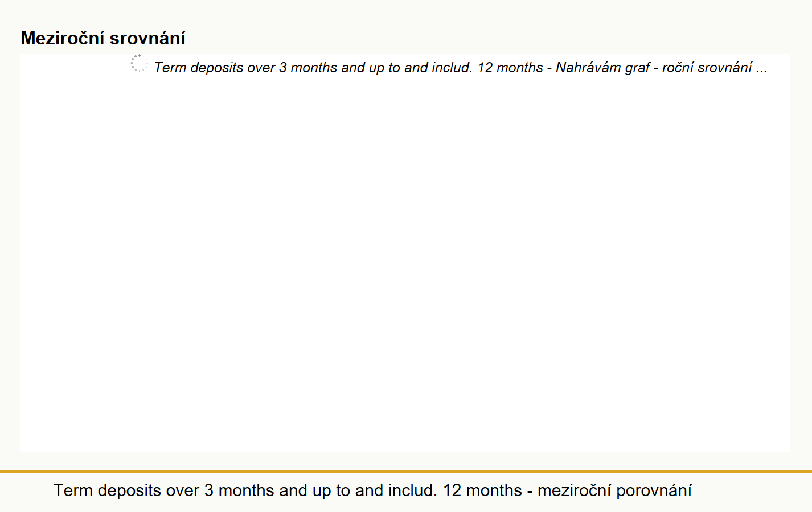
Task: Click the word 'srovnání' in the heading
Action: [147, 38]
